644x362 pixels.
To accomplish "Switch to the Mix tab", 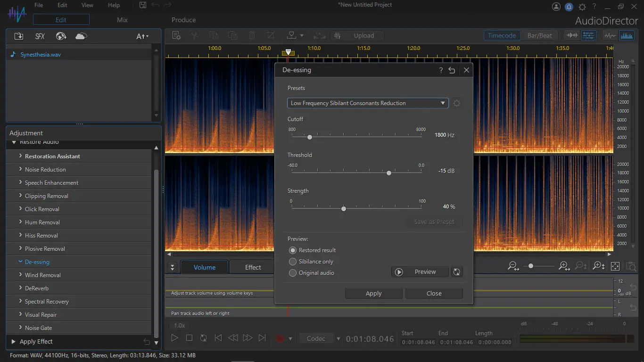I will click(122, 20).
